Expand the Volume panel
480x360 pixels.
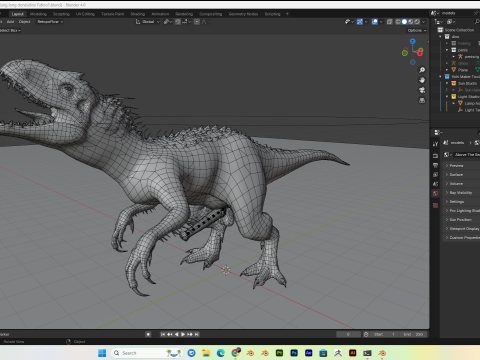(x=461, y=184)
